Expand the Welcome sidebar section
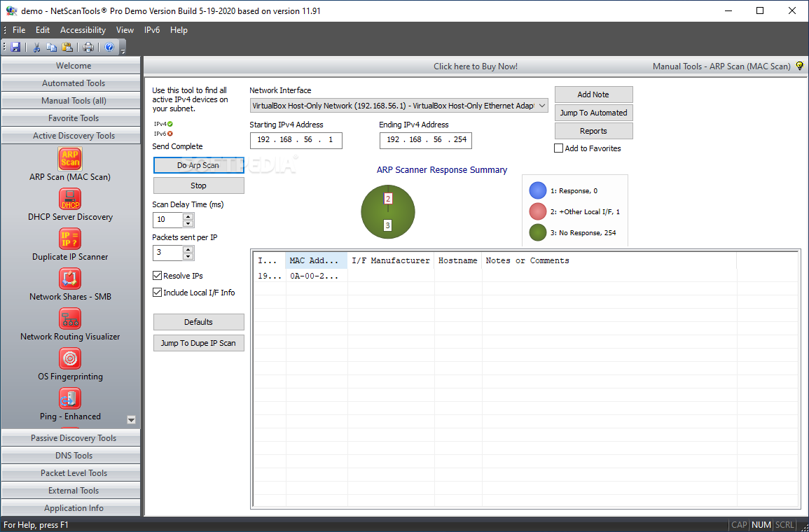 point(71,66)
